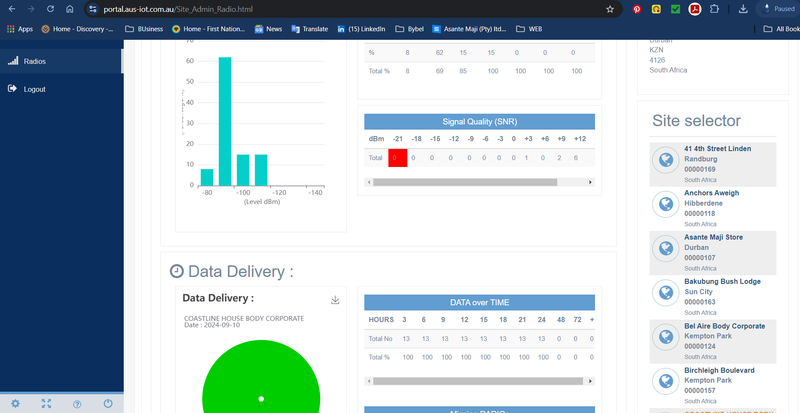The image size is (800, 413).
Task: Select Bel Aire Body Corporate site
Action: pos(713,342)
